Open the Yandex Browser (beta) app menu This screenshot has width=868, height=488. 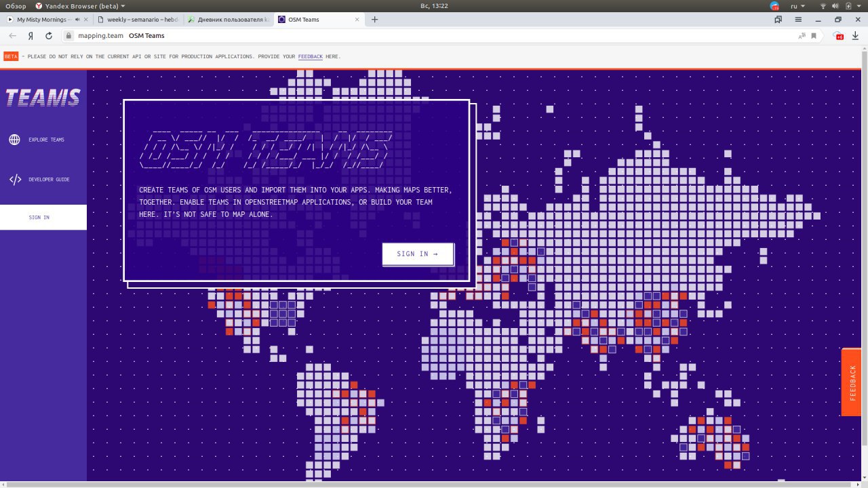tap(80, 6)
